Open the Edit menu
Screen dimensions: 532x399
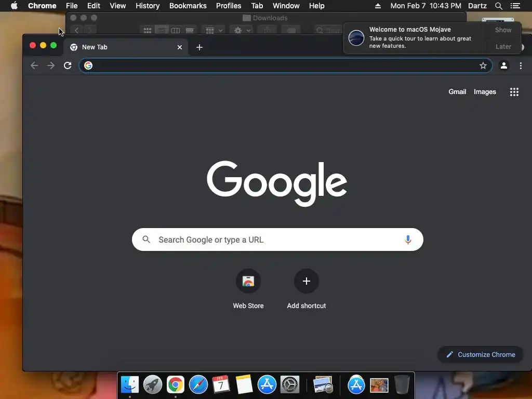tap(94, 6)
